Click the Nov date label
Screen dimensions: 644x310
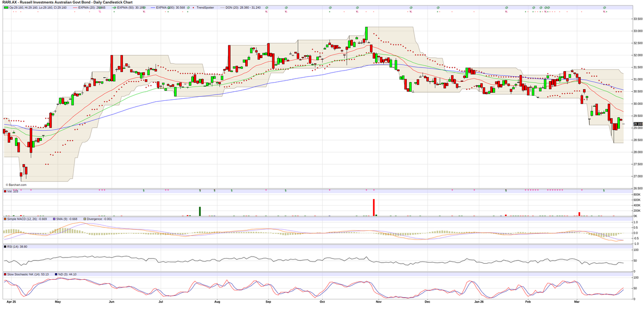point(378,302)
